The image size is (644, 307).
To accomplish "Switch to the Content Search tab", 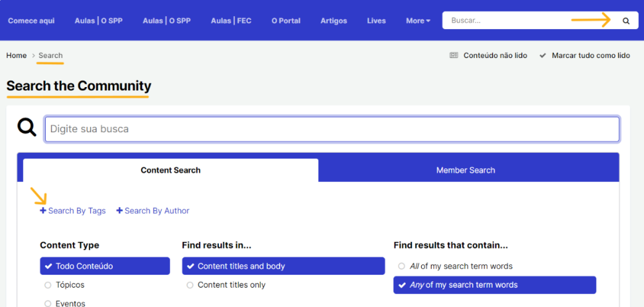I will tap(171, 170).
